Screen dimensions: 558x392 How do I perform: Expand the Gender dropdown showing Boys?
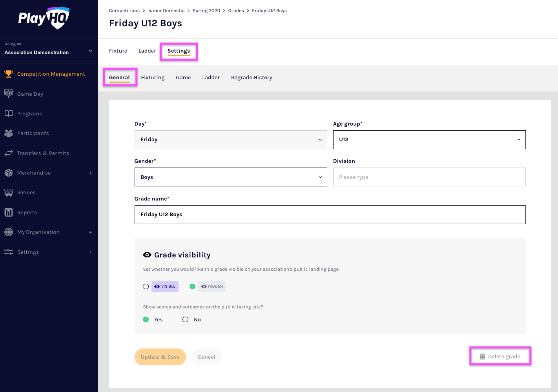point(231,177)
